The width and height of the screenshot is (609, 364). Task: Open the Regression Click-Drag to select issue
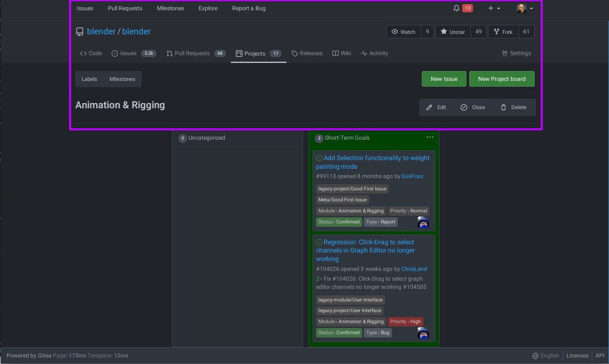point(365,250)
